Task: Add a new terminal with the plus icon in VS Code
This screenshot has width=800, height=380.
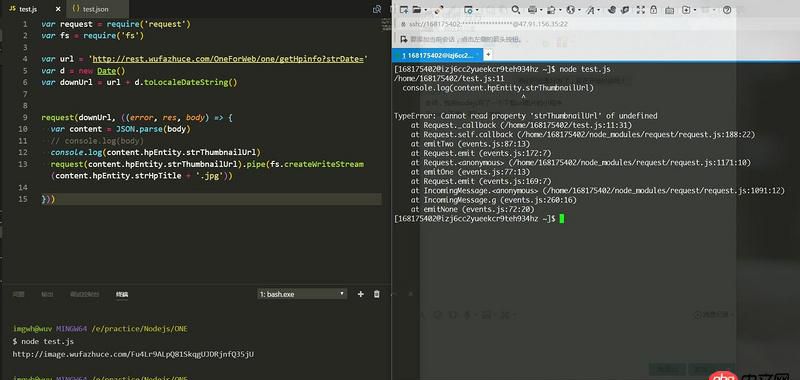Action: pos(361,294)
